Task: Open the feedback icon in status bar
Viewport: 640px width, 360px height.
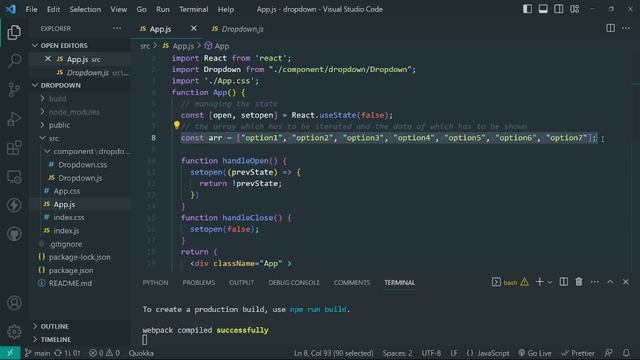Action: point(608,353)
